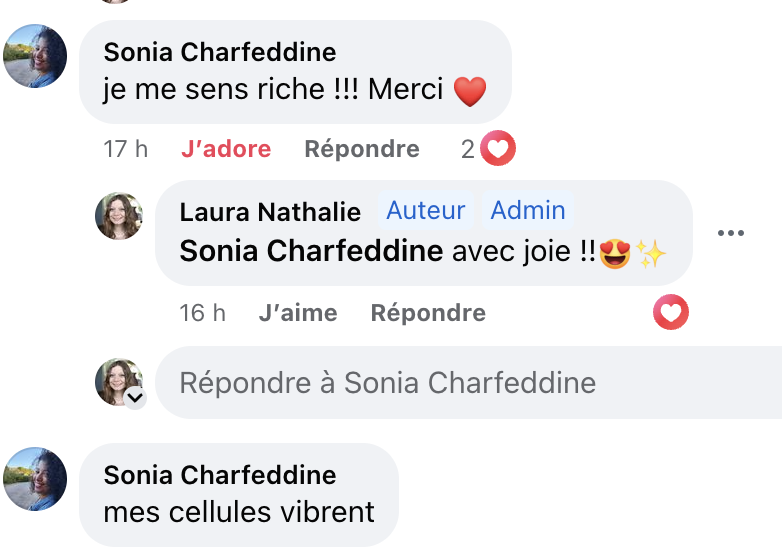The height and width of the screenshot is (548, 782).
Task: Click Laura Nathalie's avatar beside her reply
Action: pyautogui.click(x=119, y=216)
